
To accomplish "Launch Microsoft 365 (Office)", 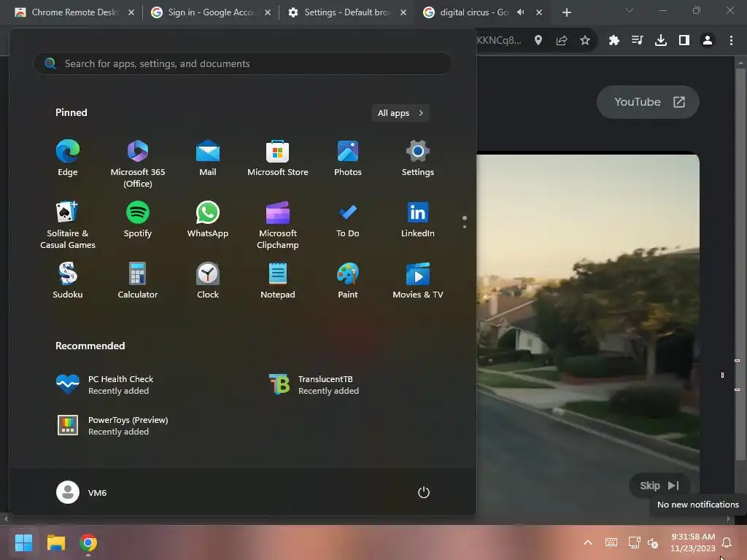I will tap(138, 164).
